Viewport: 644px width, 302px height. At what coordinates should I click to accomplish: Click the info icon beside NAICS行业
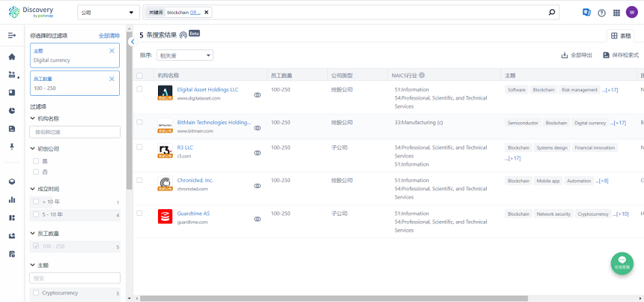pos(422,76)
